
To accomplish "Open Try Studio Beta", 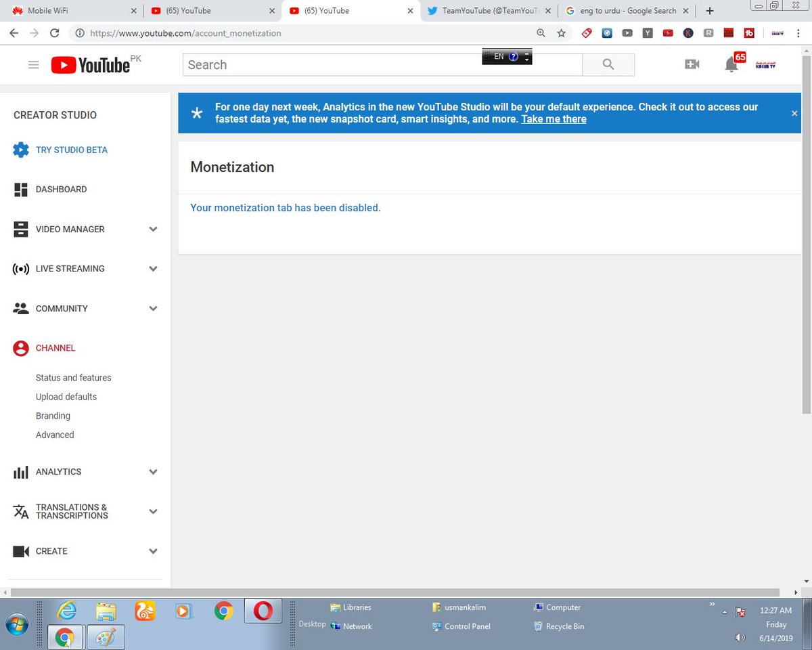I will coord(72,150).
